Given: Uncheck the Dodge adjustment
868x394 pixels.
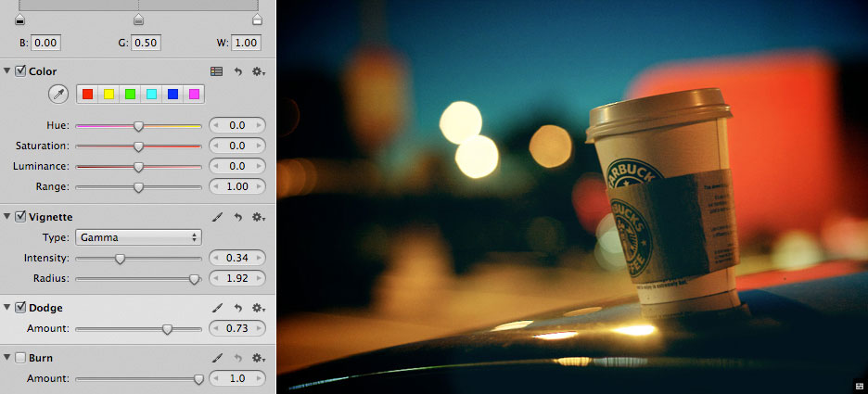Looking at the screenshot, I should pos(20,307).
